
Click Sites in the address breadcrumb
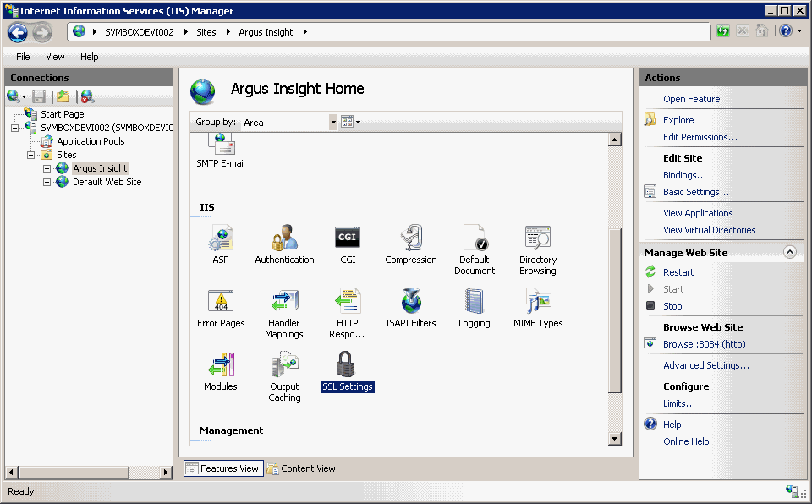(x=206, y=32)
